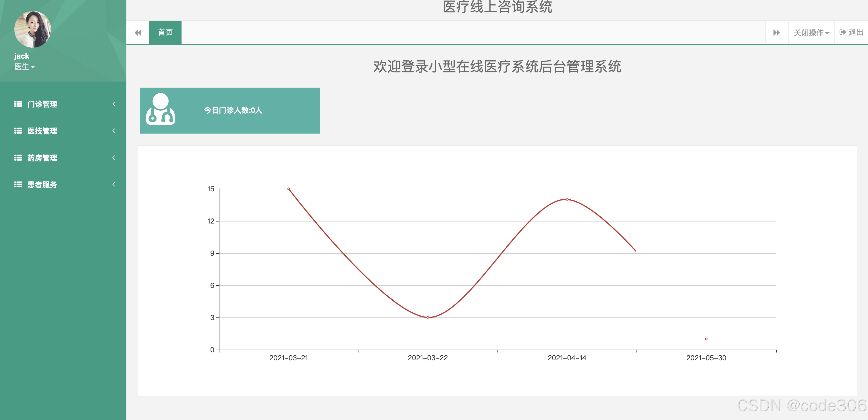Click the 退出 logout button
The image size is (868, 420).
tap(851, 32)
